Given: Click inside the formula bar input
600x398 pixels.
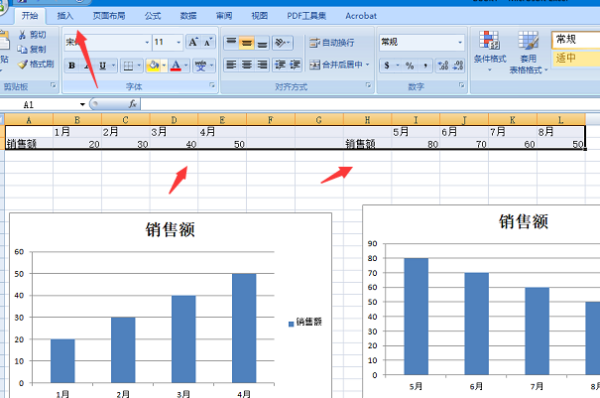Looking at the screenshot, I should pos(370,104).
